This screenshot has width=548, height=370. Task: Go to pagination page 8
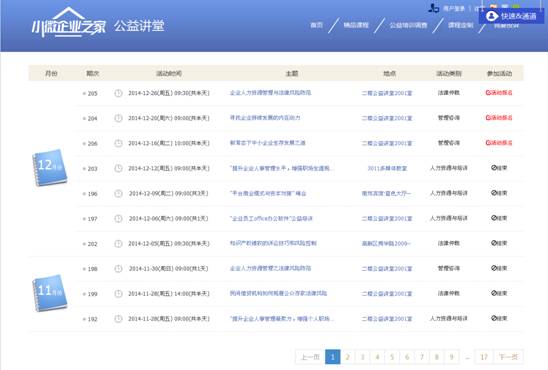click(437, 357)
